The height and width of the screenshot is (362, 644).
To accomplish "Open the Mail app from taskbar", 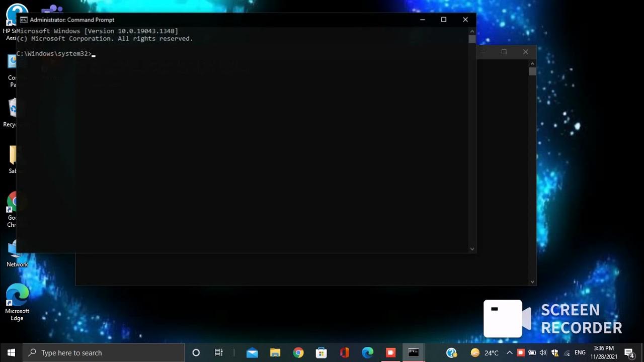I will click(252, 353).
